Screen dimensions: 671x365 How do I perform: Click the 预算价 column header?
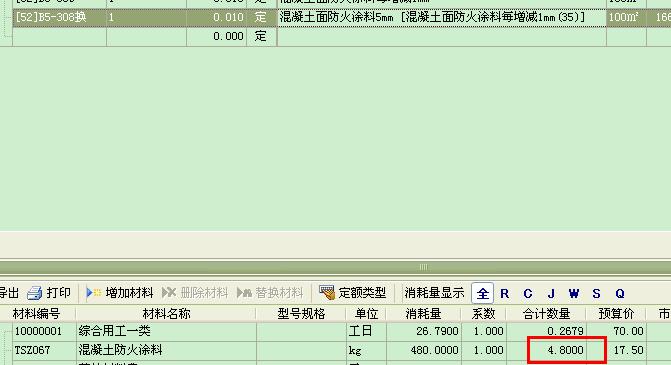616,314
